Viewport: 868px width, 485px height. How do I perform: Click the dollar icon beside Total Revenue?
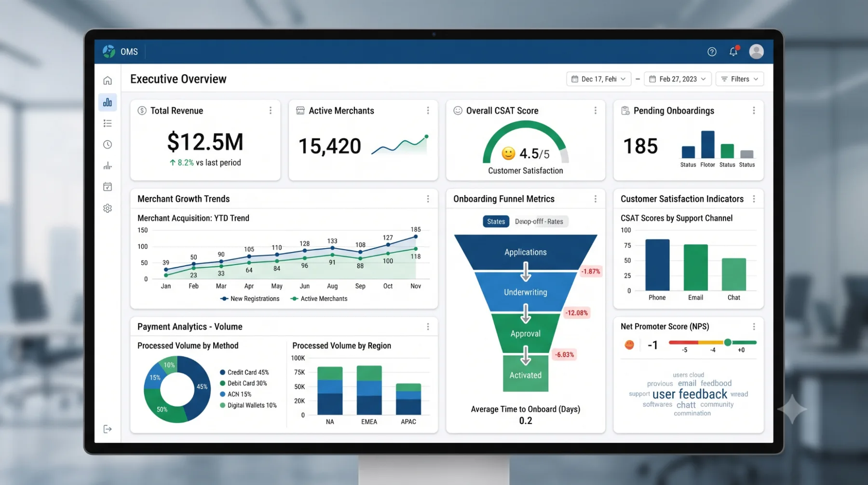(x=142, y=111)
